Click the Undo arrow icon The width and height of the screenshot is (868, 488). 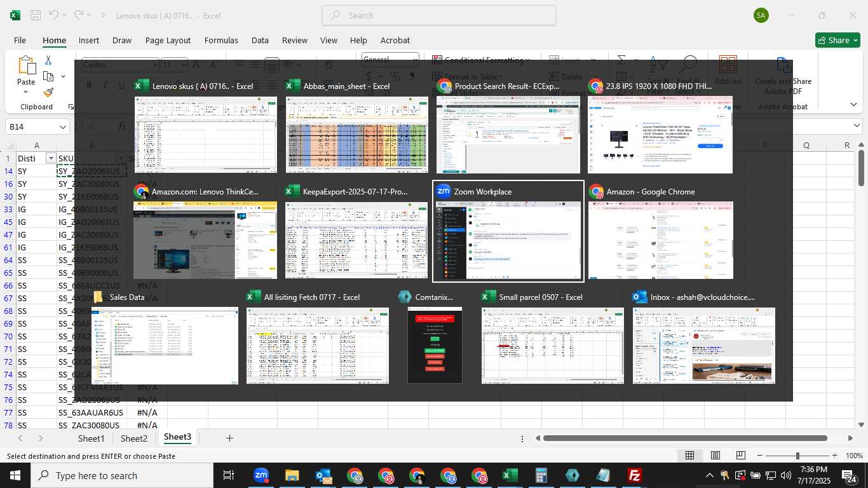54,15
